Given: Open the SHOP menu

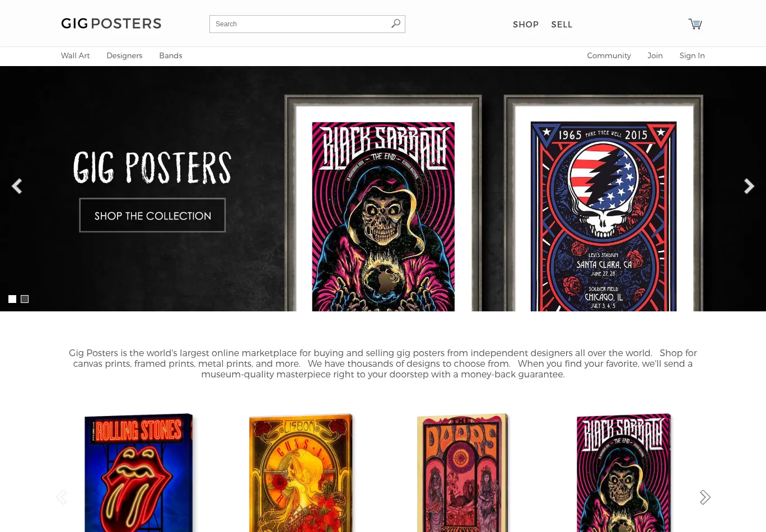Looking at the screenshot, I should (x=526, y=25).
